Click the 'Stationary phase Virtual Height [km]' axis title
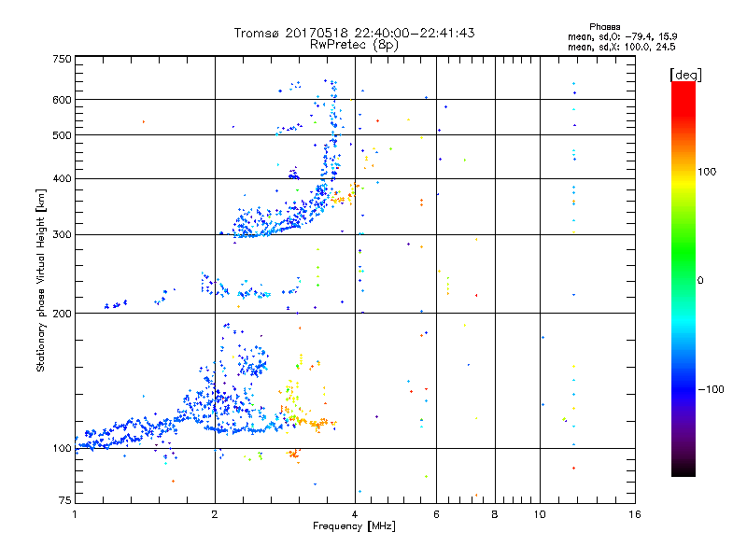Viewport: 747px width, 560px height. coord(41,280)
